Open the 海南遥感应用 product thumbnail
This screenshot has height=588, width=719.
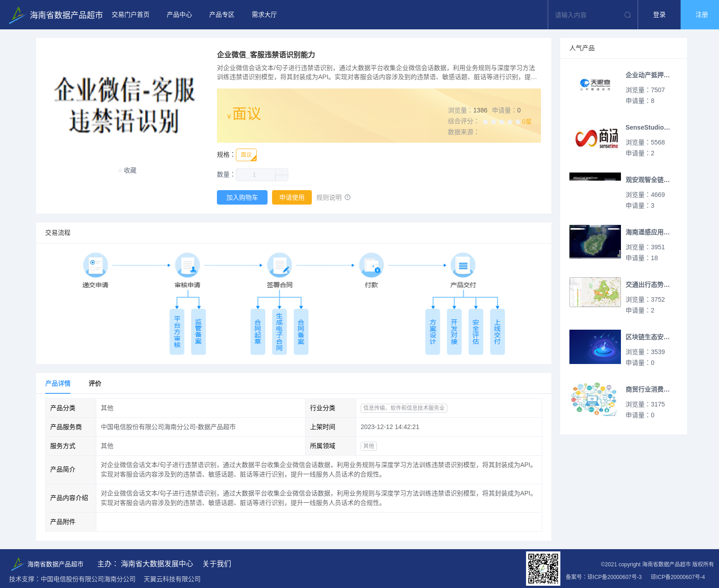[595, 242]
